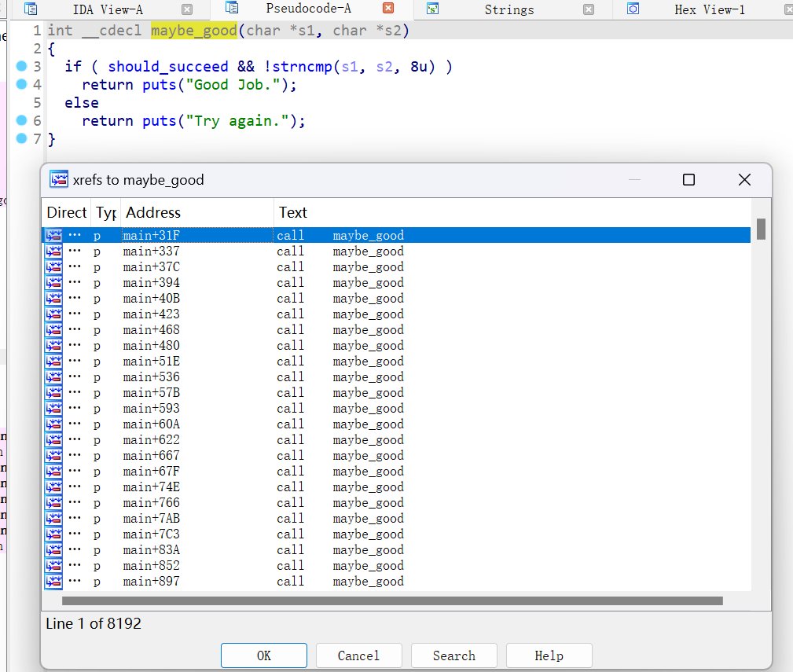
Task: Click xref icon of row main+74E
Action: (x=53, y=487)
